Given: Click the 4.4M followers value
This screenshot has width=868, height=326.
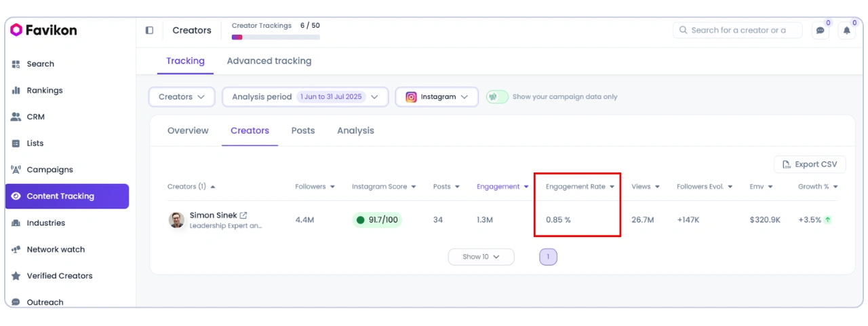Looking at the screenshot, I should [x=304, y=220].
